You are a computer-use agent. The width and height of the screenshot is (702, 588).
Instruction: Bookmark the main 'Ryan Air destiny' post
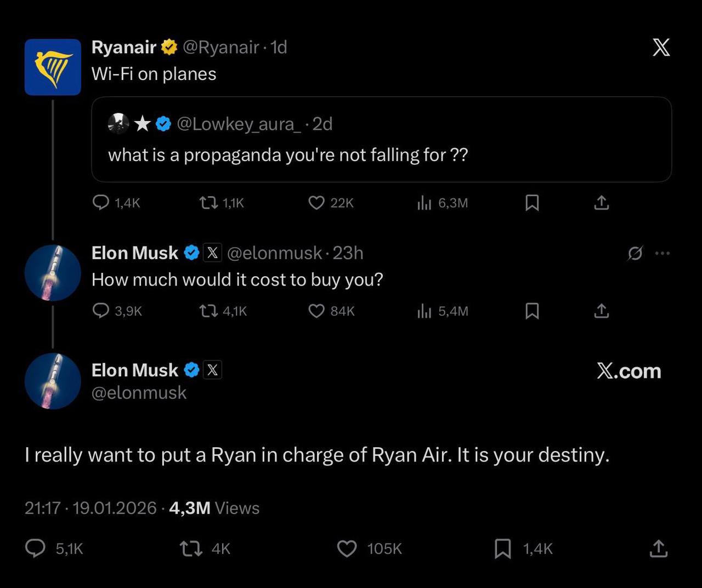click(502, 548)
